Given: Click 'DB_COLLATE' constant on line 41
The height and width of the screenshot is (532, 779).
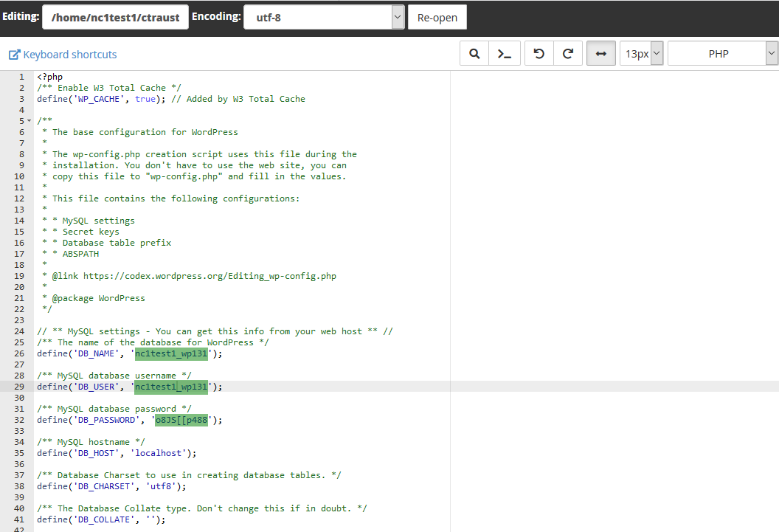Looking at the screenshot, I should 104,519.
